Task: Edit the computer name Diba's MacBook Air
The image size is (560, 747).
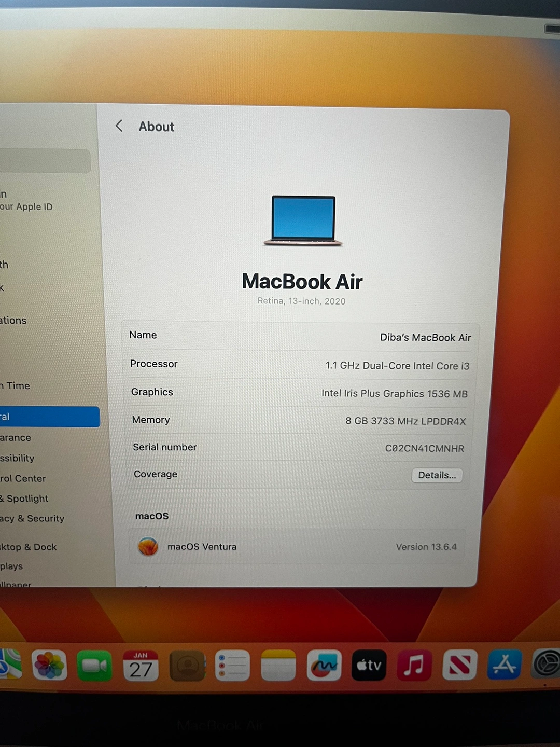Action: [425, 337]
